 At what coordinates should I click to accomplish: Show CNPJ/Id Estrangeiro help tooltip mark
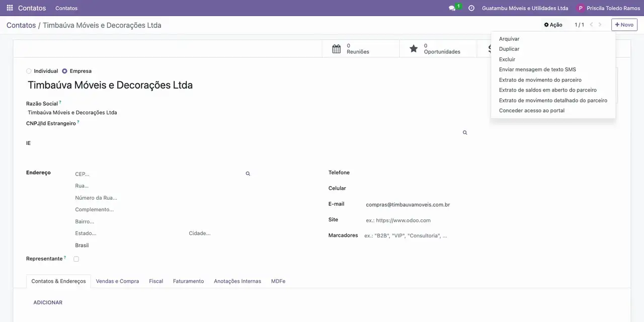(78, 122)
